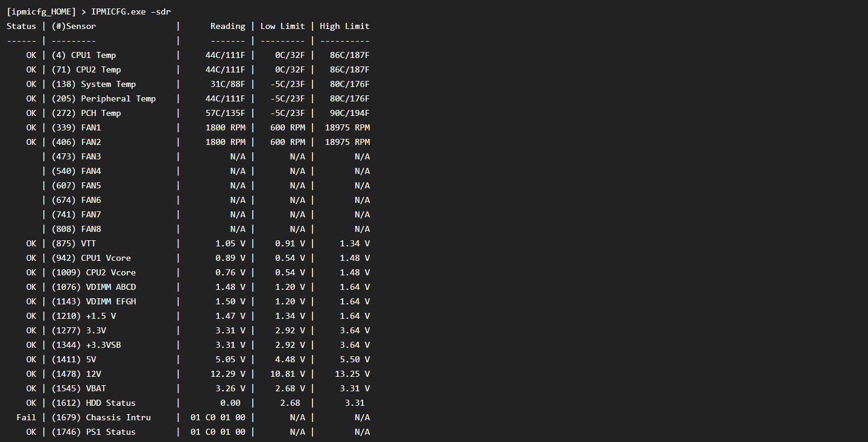The height and width of the screenshot is (442, 868).
Task: Click the CPU2 Temp reading 44C/111F
Action: point(225,69)
